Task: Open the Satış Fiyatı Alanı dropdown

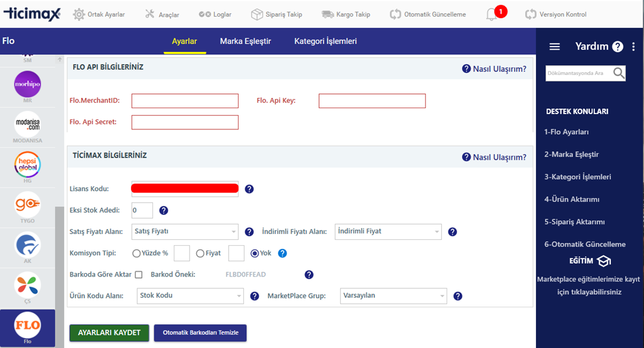Action: click(x=185, y=232)
